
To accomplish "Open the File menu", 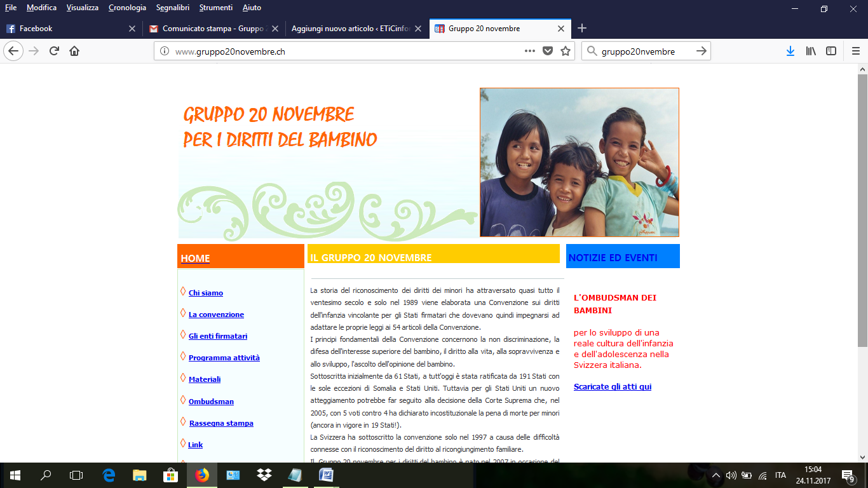I will pyautogui.click(x=11, y=8).
